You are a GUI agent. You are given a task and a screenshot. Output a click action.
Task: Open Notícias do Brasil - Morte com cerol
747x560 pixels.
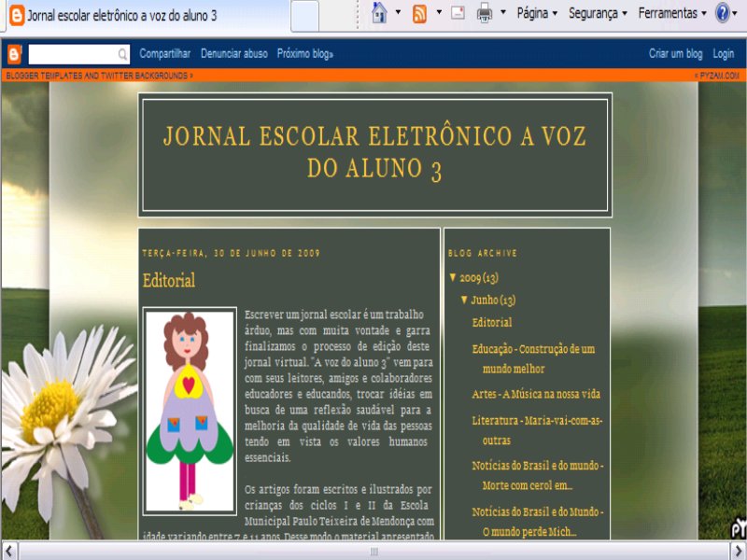coord(538,475)
